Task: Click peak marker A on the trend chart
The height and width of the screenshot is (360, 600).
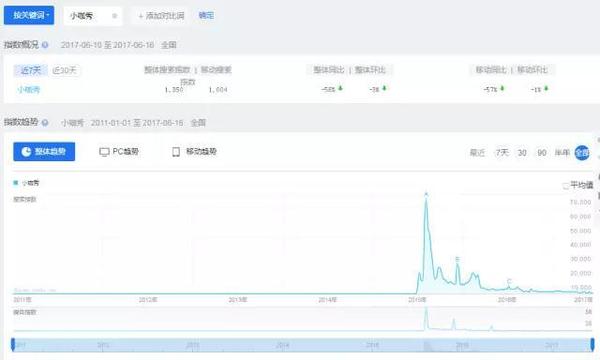Action: coord(426,195)
